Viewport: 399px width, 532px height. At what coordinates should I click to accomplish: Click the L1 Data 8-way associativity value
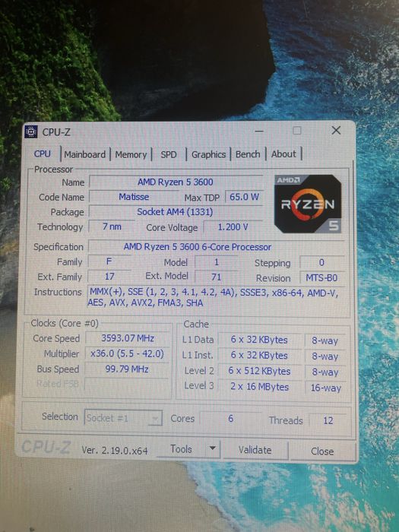[x=325, y=340]
